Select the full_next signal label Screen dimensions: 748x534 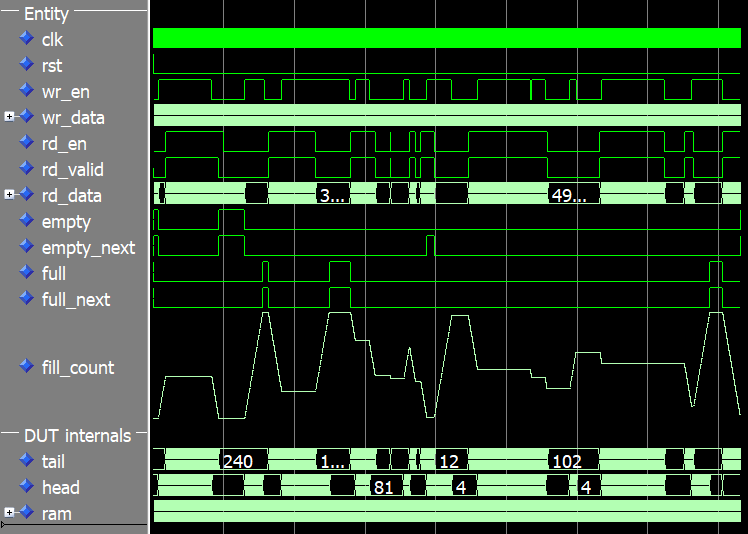[76, 299]
